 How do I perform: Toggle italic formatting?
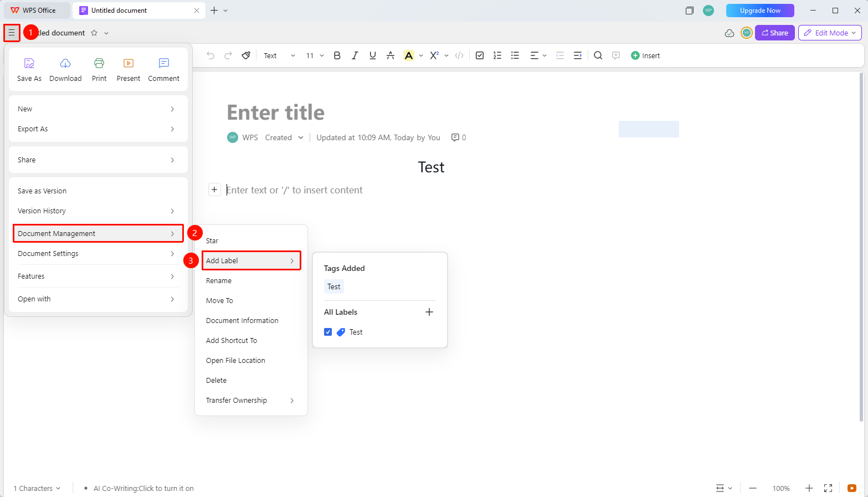click(x=355, y=55)
